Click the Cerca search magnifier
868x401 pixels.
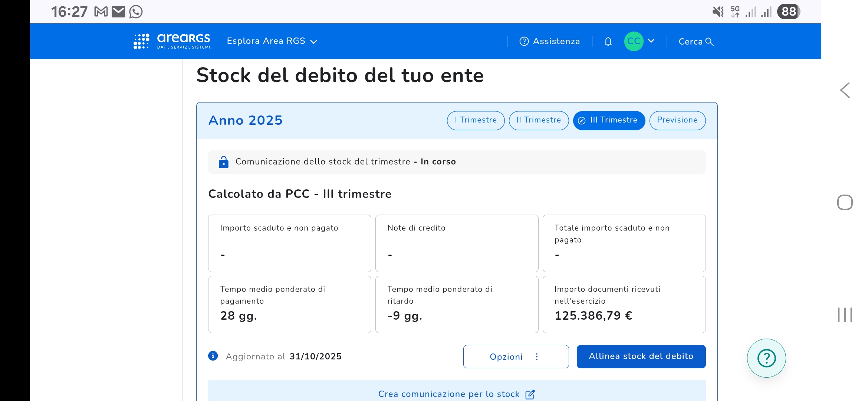pos(709,42)
